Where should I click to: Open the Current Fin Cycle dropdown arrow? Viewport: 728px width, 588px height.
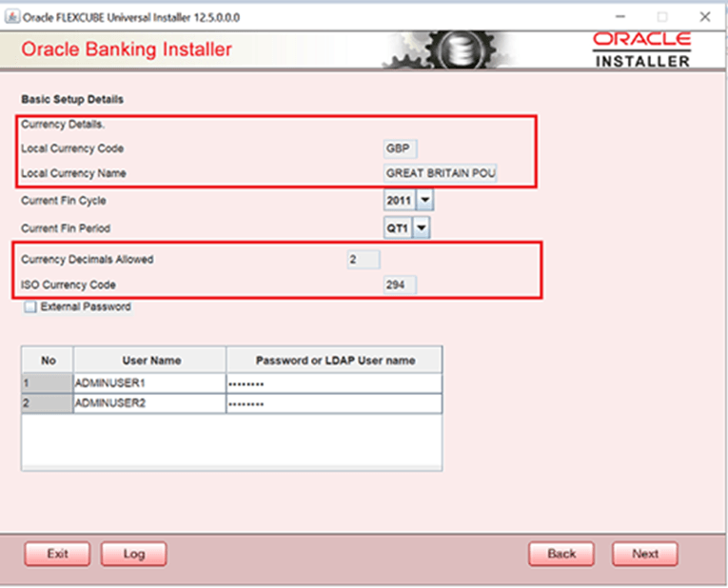tap(424, 201)
